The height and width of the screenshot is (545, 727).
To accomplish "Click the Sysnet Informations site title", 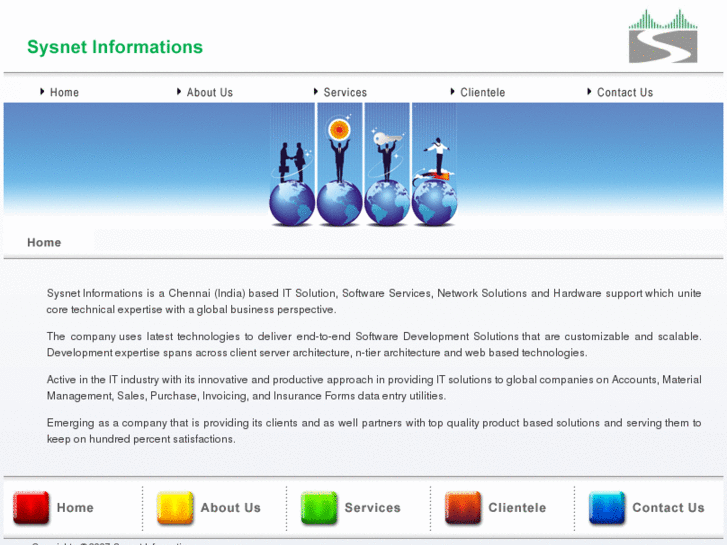I will (115, 47).
